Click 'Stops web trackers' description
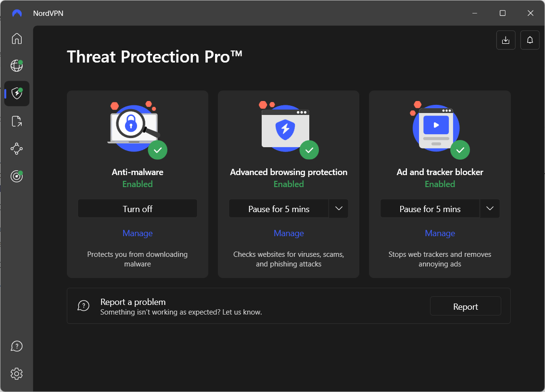This screenshot has height=392, width=545. (440, 259)
